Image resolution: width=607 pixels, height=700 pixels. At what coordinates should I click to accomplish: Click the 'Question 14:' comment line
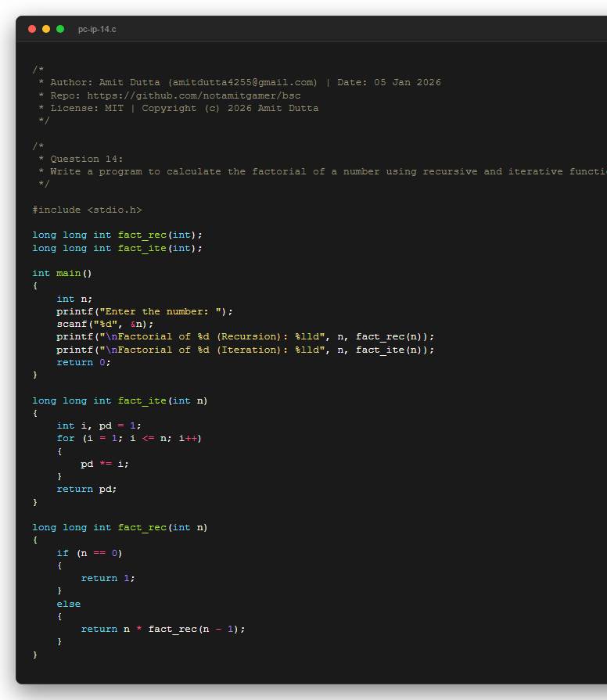pyautogui.click(x=81, y=159)
